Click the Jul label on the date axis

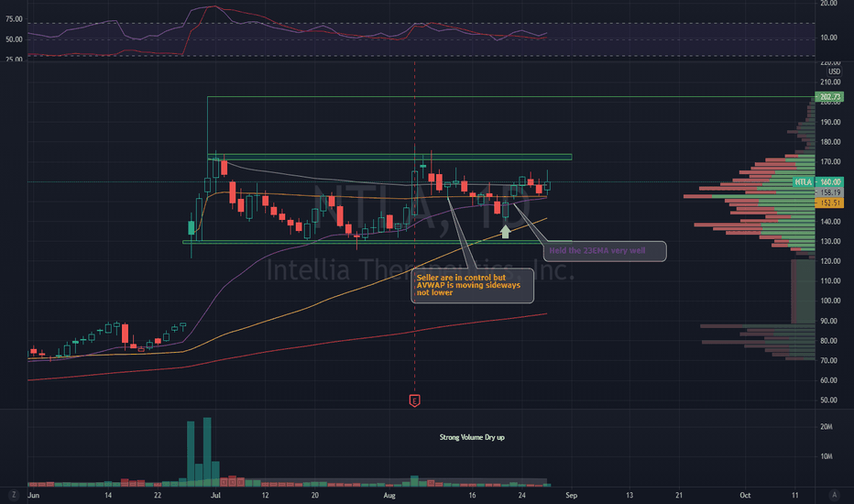(215, 495)
